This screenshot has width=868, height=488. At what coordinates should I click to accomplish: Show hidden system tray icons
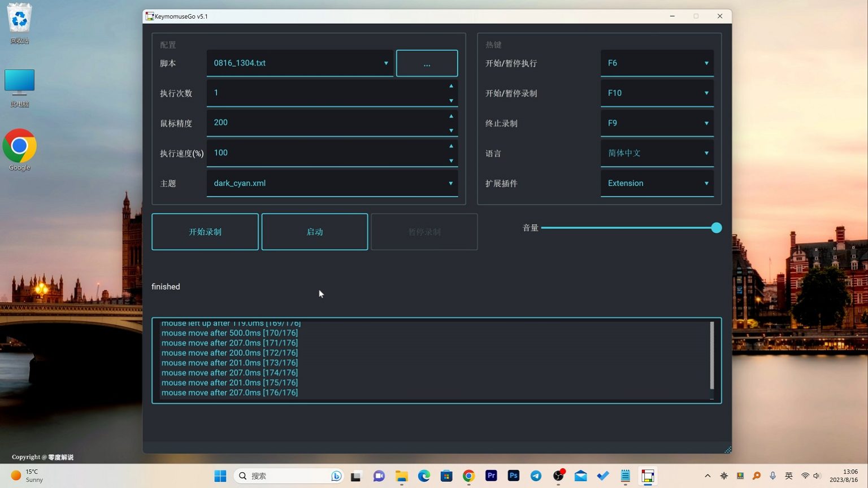pyautogui.click(x=708, y=476)
